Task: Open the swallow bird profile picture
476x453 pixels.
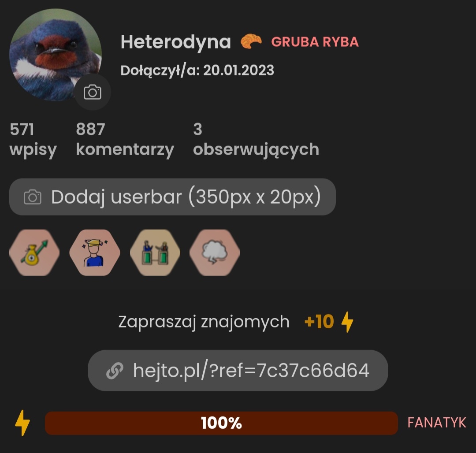Action: 56,55
